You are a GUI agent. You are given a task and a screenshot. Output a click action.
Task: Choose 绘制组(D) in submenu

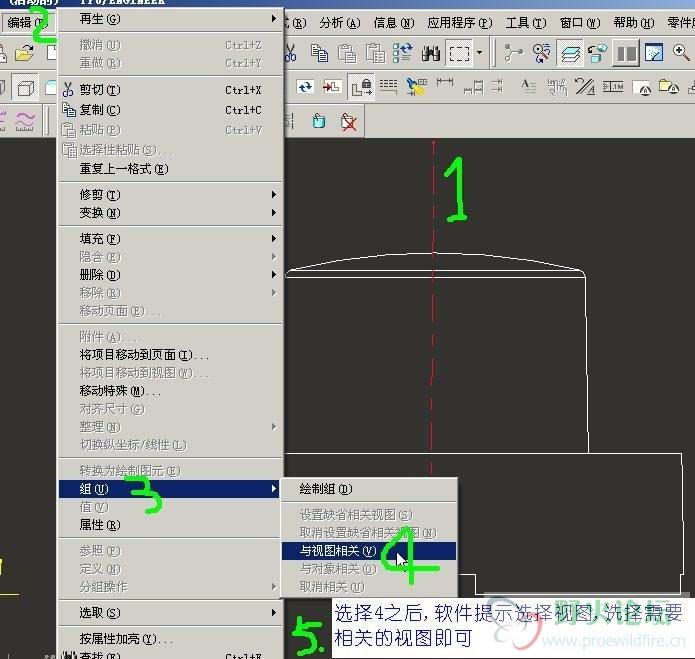pyautogui.click(x=369, y=489)
